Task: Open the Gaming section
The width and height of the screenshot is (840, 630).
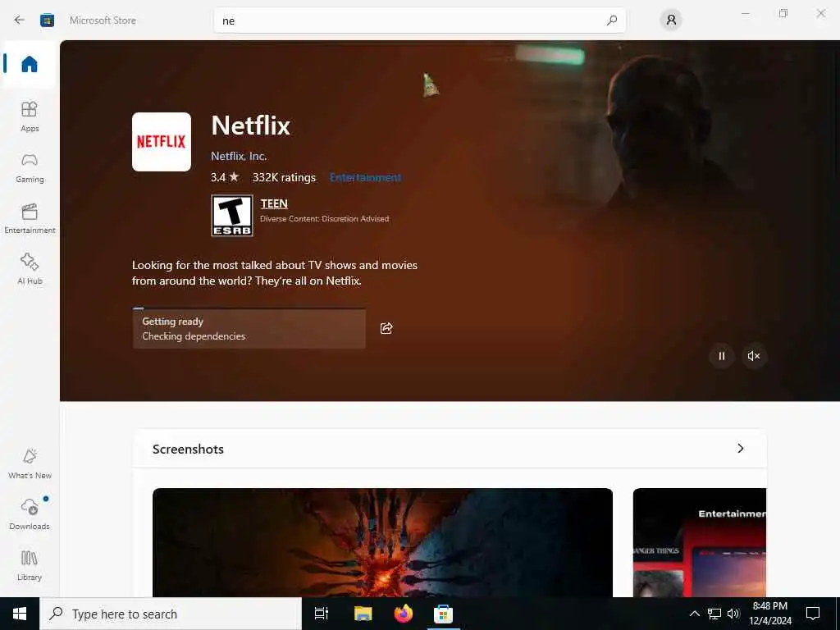Action: (x=30, y=167)
